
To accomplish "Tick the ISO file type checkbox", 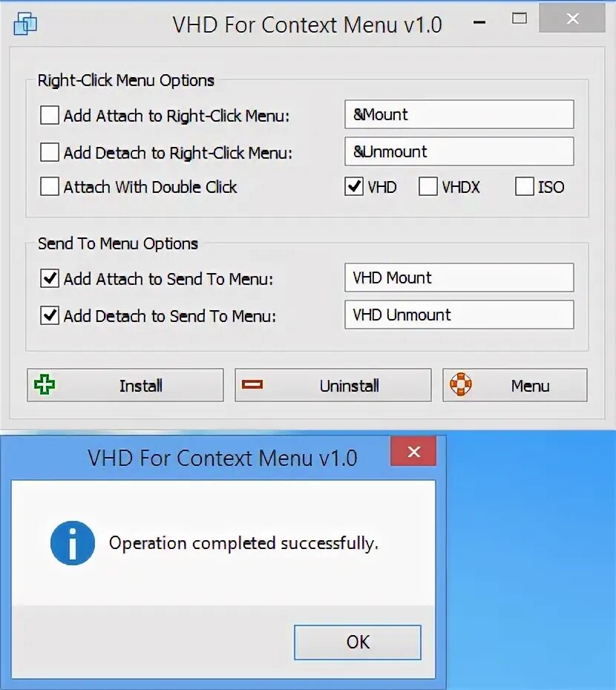I will pyautogui.click(x=525, y=186).
